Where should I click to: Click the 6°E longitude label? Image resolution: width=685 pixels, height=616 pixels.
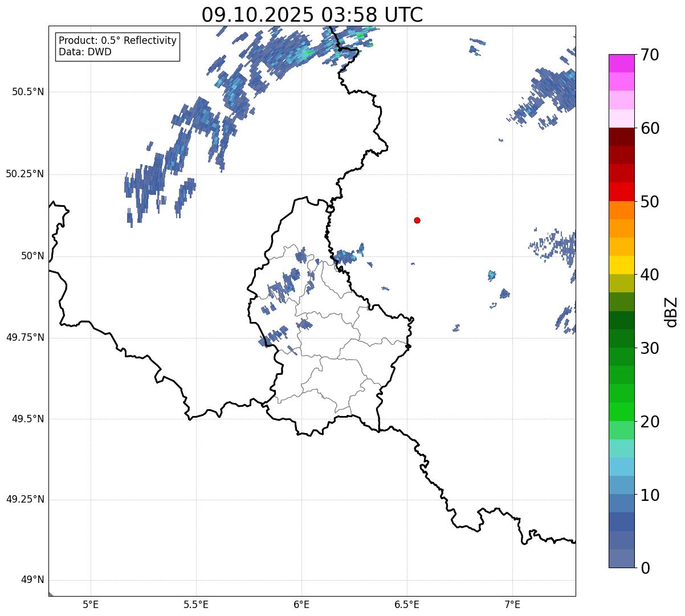(x=301, y=605)
